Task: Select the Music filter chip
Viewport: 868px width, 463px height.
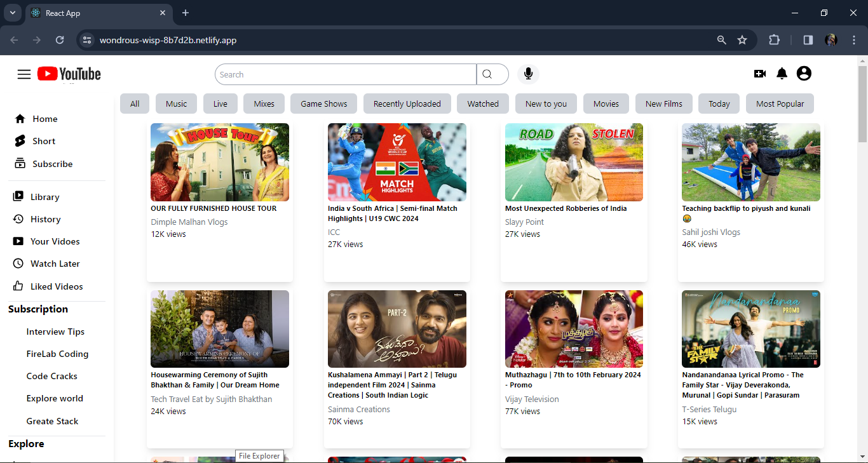Action: click(x=177, y=104)
